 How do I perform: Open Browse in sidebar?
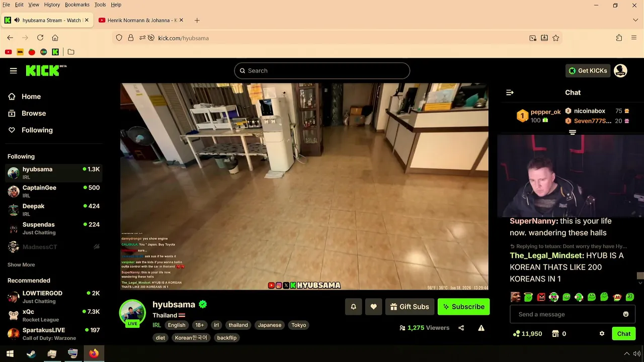click(33, 113)
